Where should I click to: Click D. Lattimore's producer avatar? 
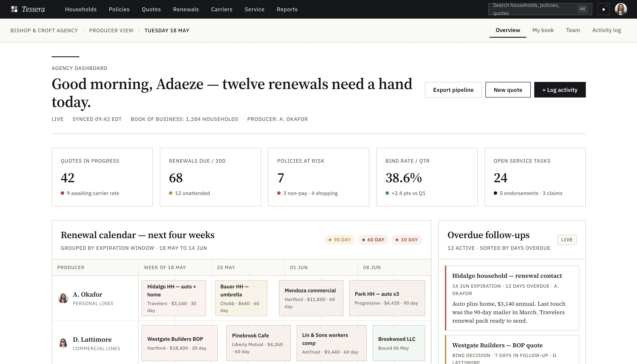pyautogui.click(x=63, y=343)
